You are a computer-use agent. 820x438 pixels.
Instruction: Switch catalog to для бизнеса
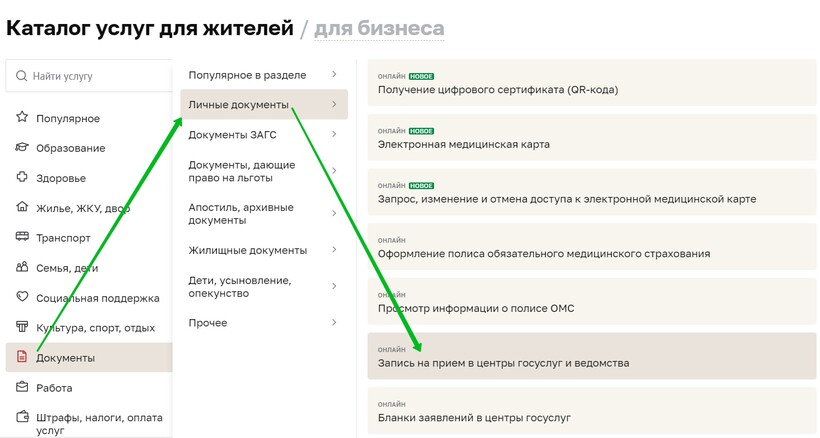coord(379,28)
